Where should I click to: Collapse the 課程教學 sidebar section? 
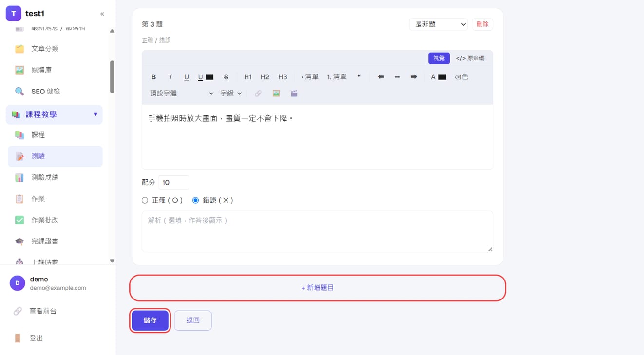(55, 114)
